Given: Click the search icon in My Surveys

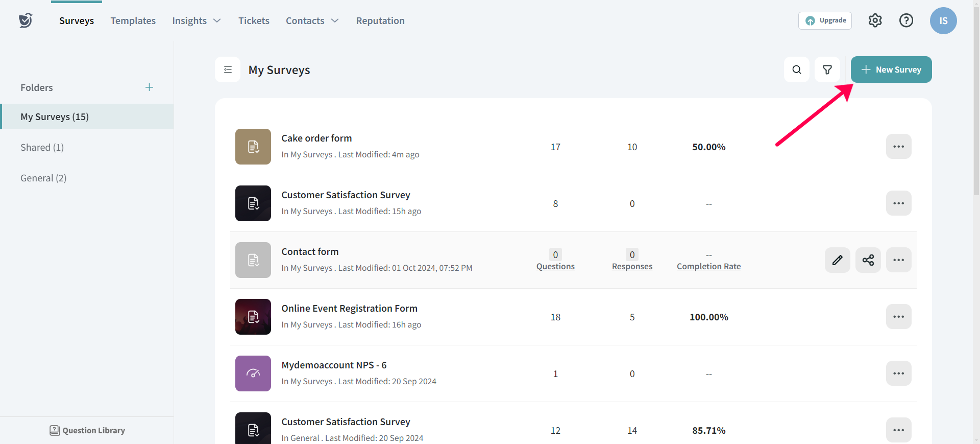Looking at the screenshot, I should tap(796, 69).
